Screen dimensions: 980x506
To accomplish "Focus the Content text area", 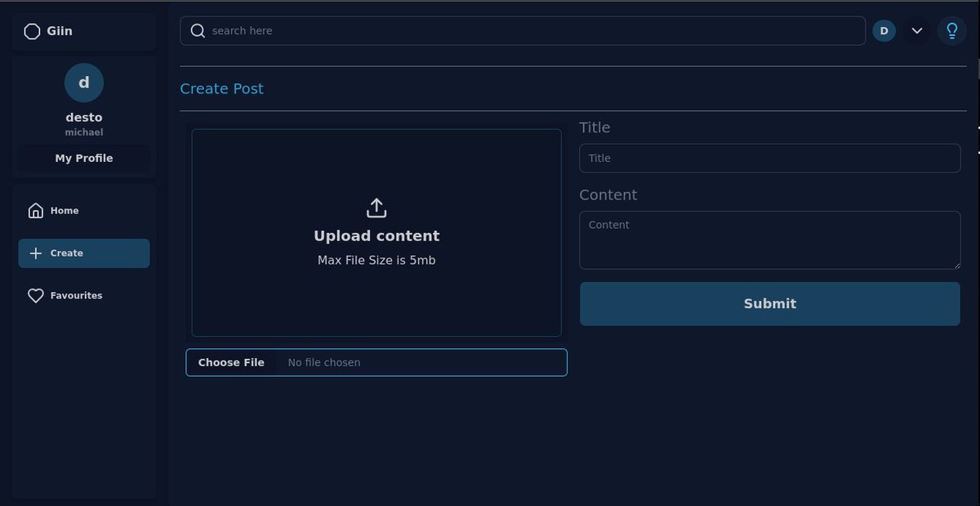I will click(769, 240).
